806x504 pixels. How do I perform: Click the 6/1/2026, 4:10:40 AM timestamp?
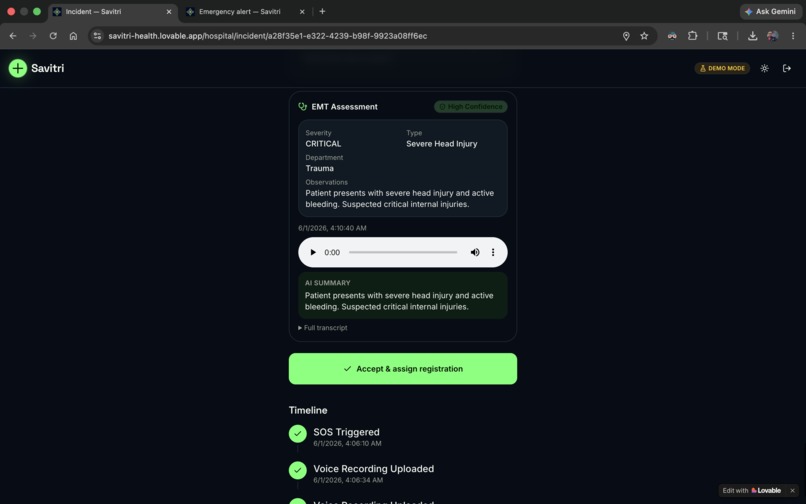tap(332, 228)
